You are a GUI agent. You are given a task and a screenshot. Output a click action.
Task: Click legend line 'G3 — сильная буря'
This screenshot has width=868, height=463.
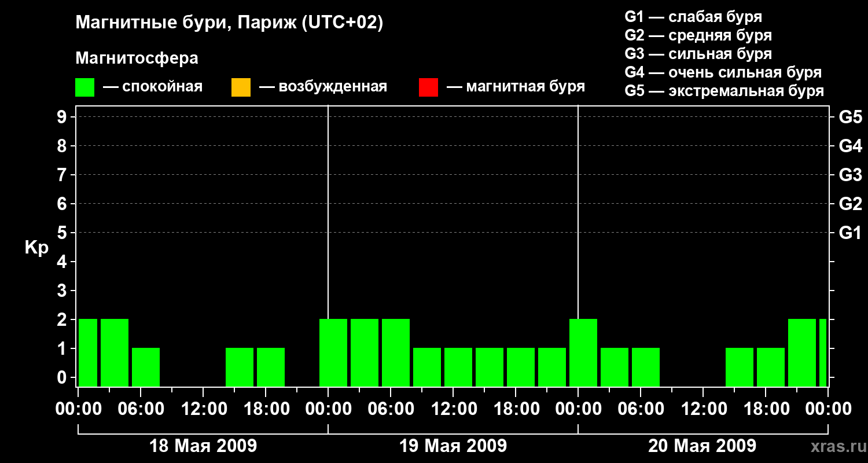point(698,54)
